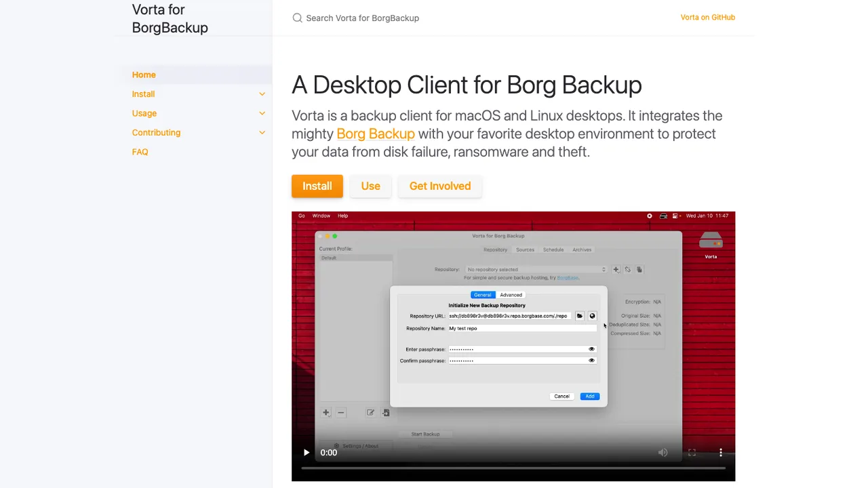The width and height of the screenshot is (868, 488).
Task: Expand the Contributing section chevron
Action: tap(262, 133)
